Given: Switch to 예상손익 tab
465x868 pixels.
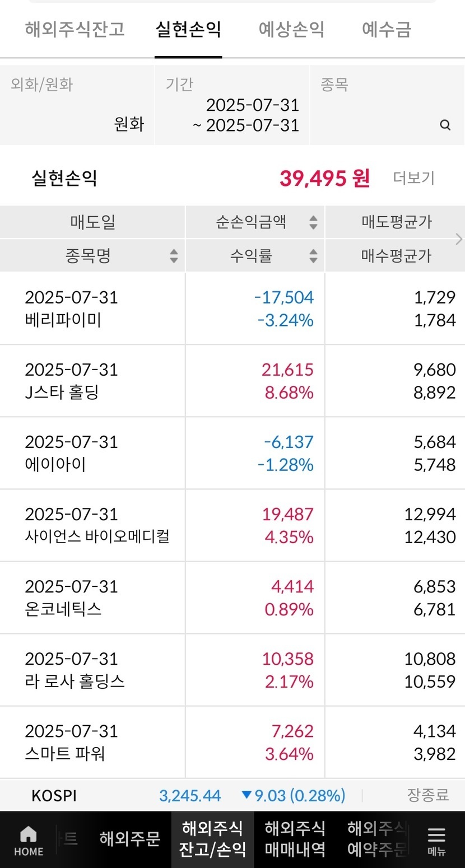Looking at the screenshot, I should tap(291, 29).
